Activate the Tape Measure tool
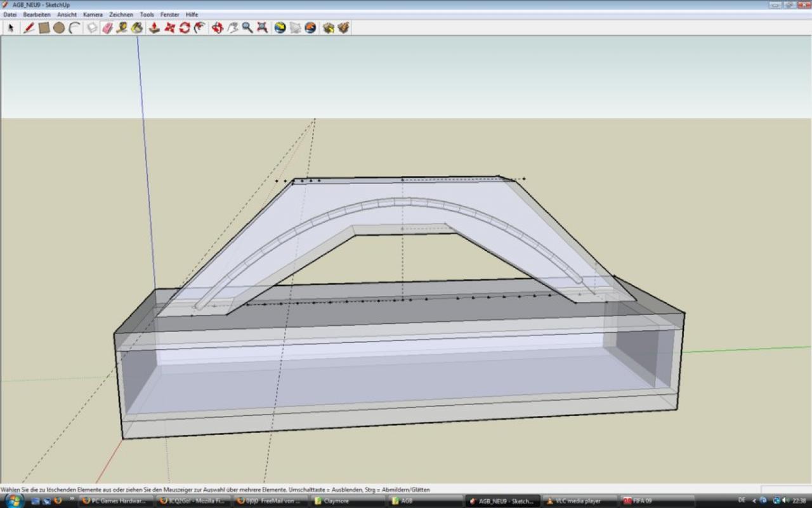The width and height of the screenshot is (812, 508). [x=122, y=28]
